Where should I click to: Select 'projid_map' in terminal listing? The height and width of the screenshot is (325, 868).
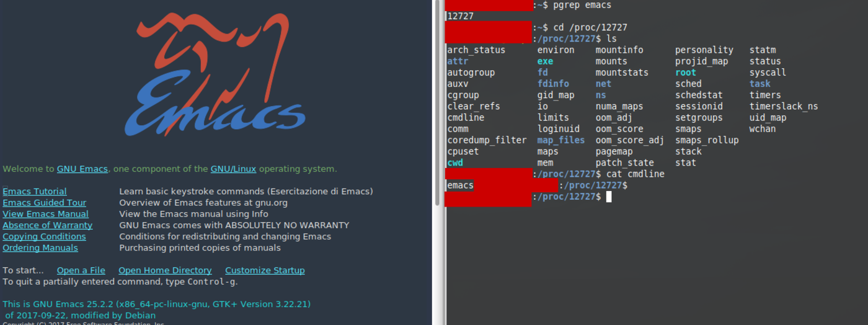(702, 61)
